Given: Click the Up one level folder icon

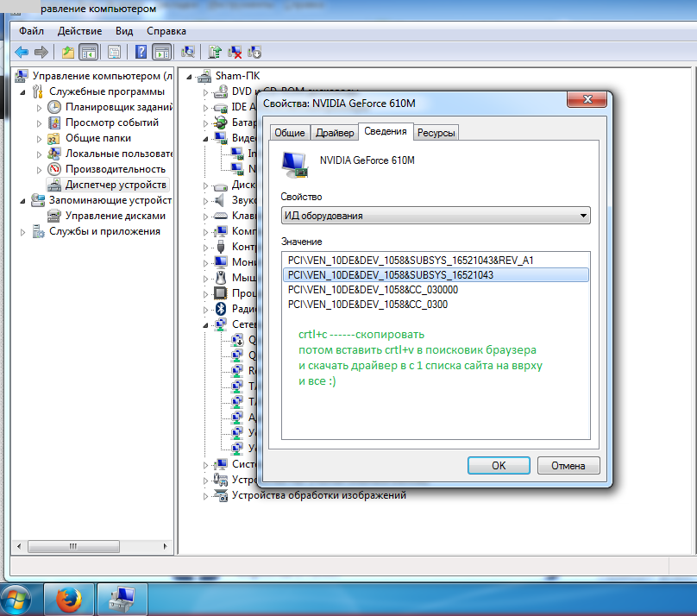Looking at the screenshot, I should click(67, 53).
